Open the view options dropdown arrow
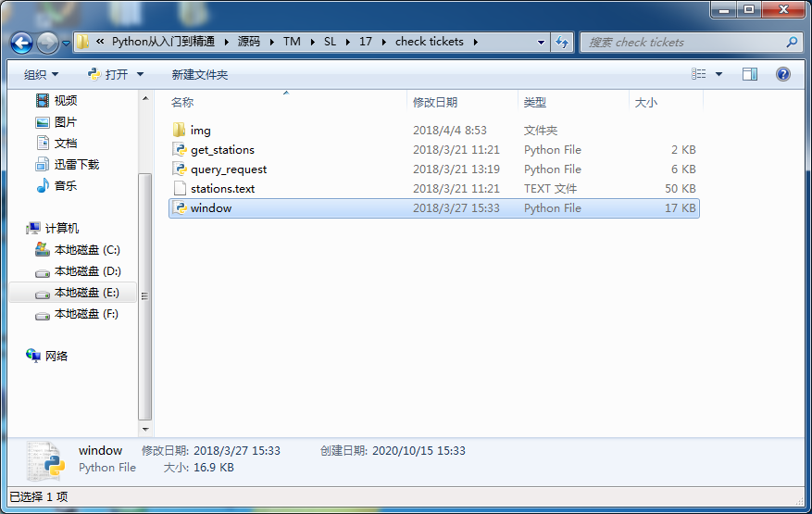This screenshot has width=812, height=514. (x=718, y=74)
